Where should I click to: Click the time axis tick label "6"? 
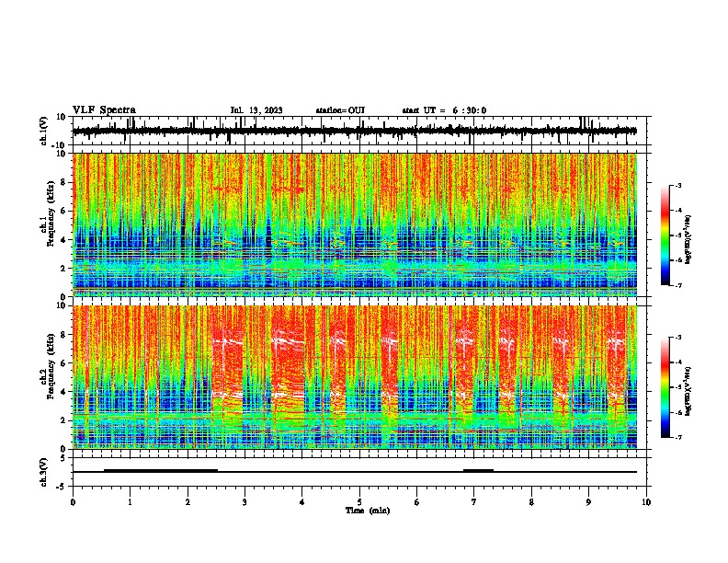point(417,502)
